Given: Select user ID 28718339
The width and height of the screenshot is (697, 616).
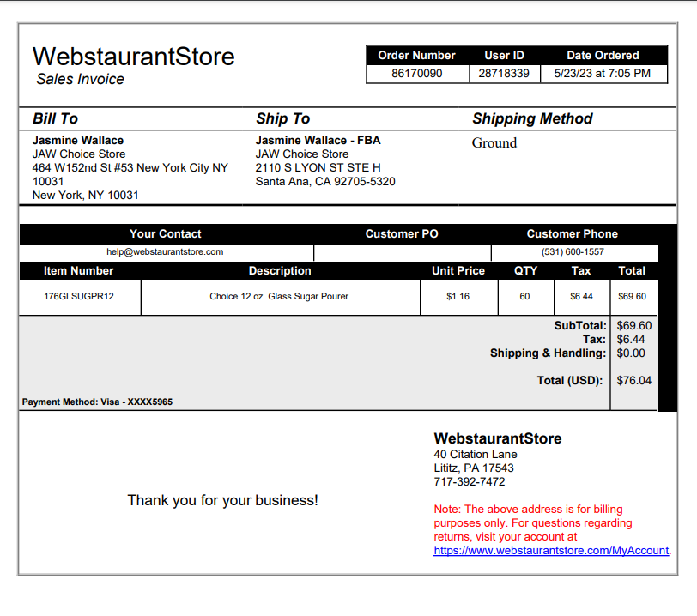Looking at the screenshot, I should point(504,73).
